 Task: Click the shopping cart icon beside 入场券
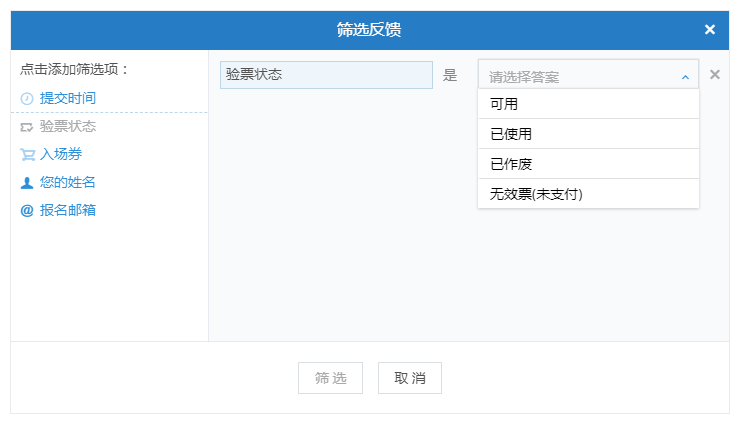(27, 155)
